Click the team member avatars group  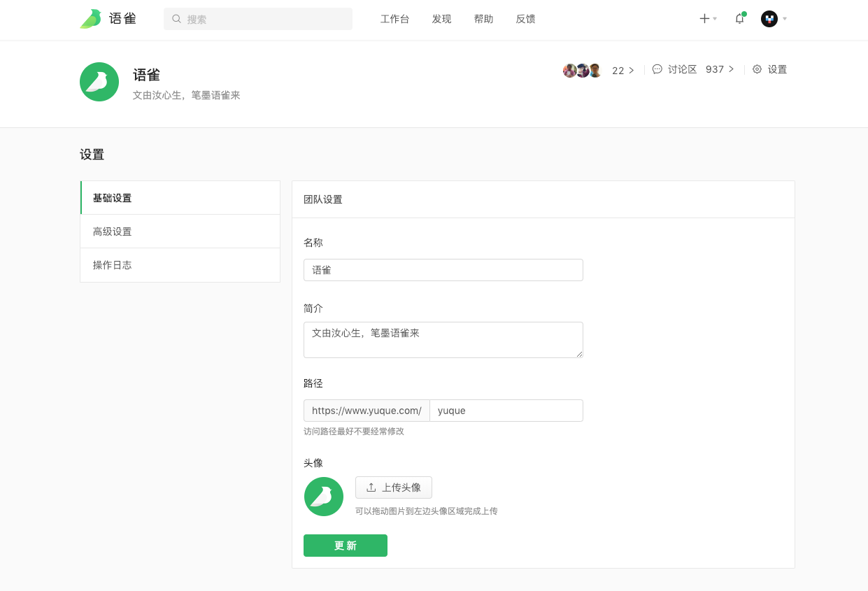click(x=582, y=70)
